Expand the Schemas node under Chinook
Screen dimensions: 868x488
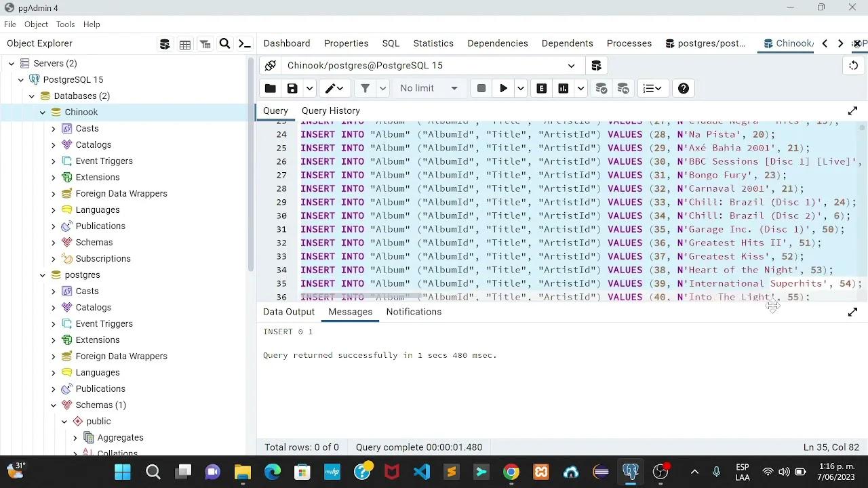[x=54, y=242]
